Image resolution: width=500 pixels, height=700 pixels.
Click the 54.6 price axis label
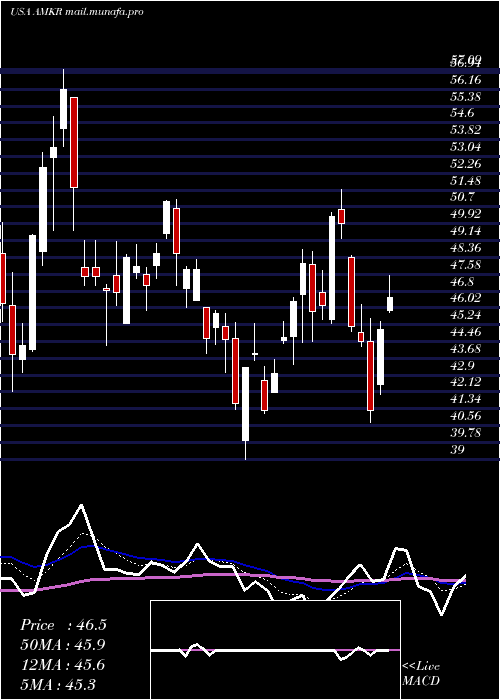coord(463,113)
